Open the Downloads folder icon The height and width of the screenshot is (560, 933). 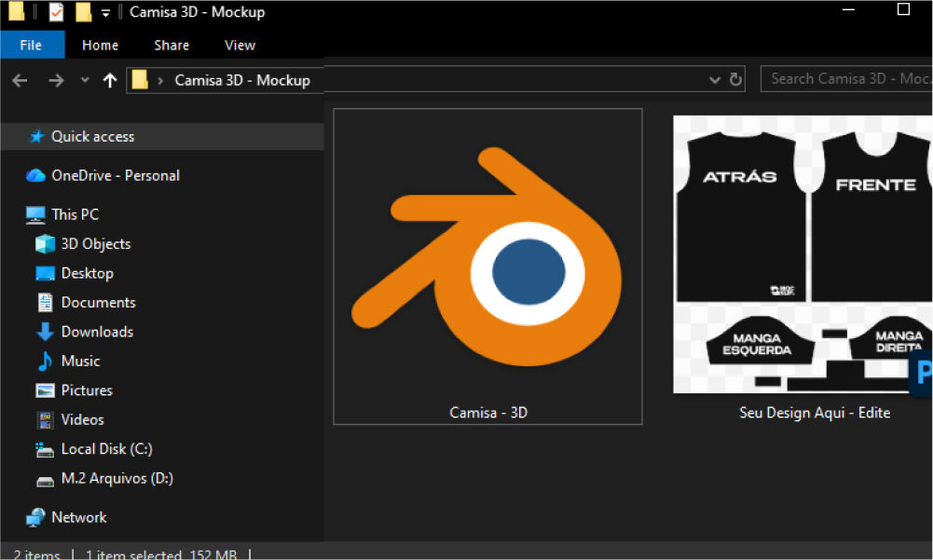[x=45, y=332]
